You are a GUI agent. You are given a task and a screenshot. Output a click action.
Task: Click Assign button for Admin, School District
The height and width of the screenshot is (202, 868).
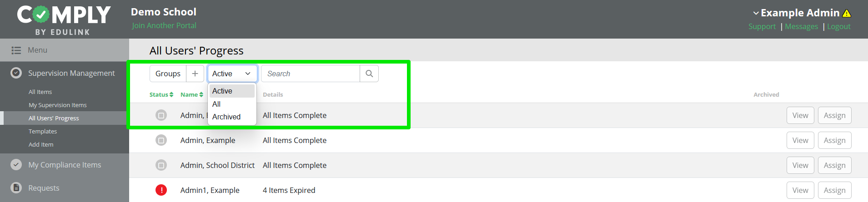click(834, 165)
